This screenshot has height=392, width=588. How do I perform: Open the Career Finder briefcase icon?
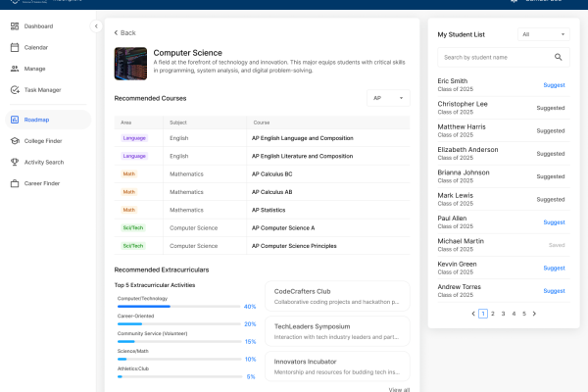tap(15, 183)
